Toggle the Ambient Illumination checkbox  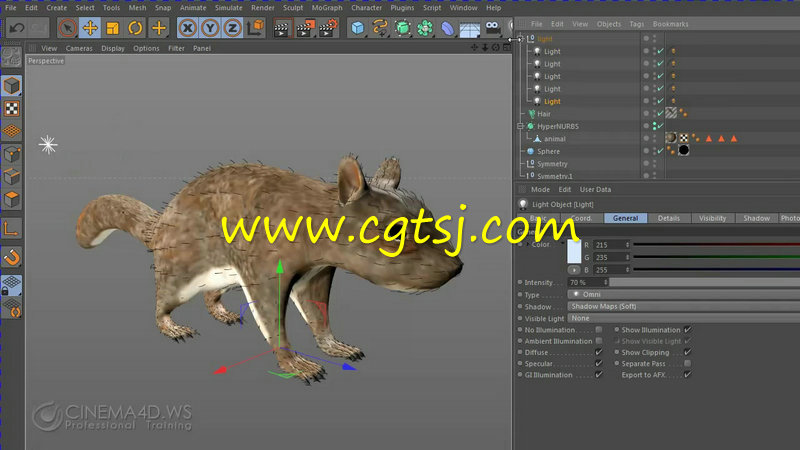point(599,341)
